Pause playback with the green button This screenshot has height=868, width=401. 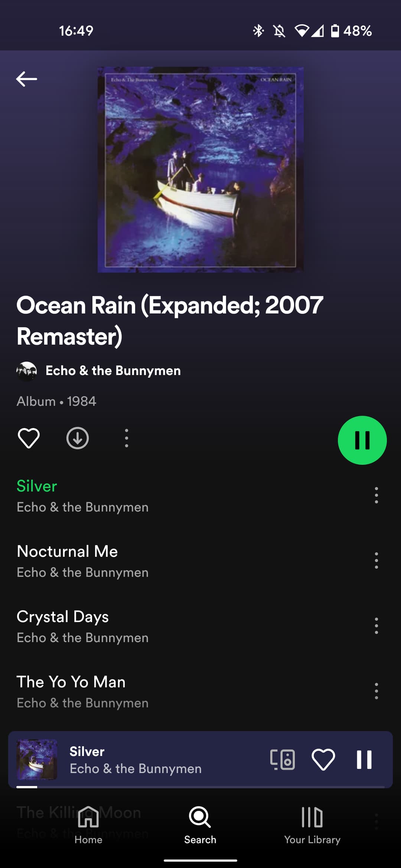coord(362,440)
